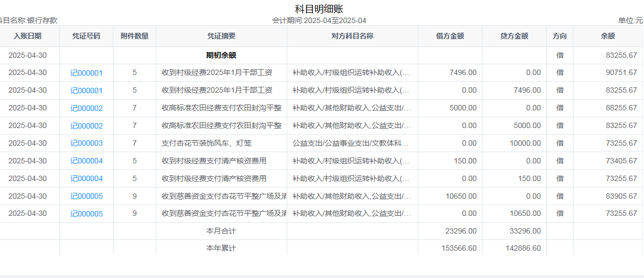Click the 期初余额 summary cell
This screenshot has width=644, height=278.
[221, 55]
